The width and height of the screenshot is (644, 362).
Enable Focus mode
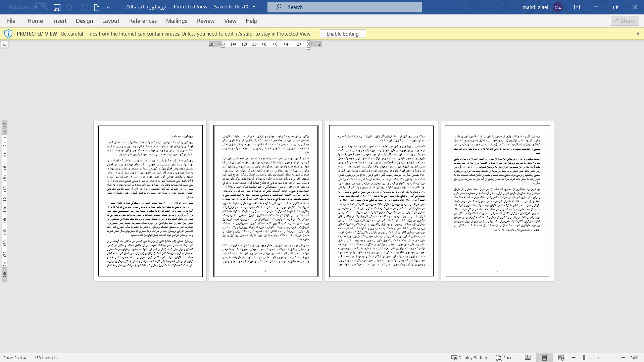(505, 358)
